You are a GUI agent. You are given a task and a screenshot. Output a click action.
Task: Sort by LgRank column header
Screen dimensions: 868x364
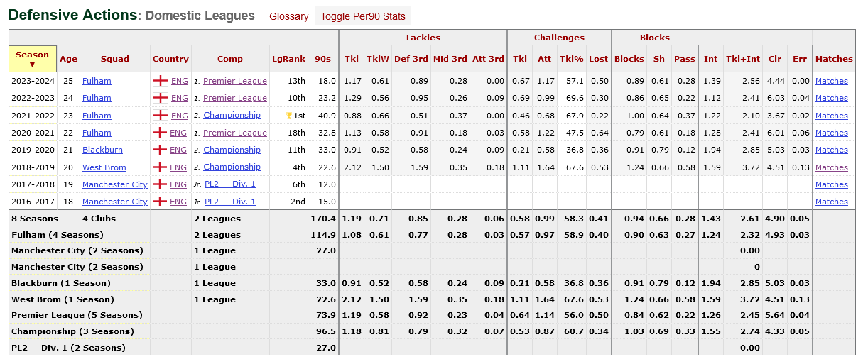click(288, 59)
